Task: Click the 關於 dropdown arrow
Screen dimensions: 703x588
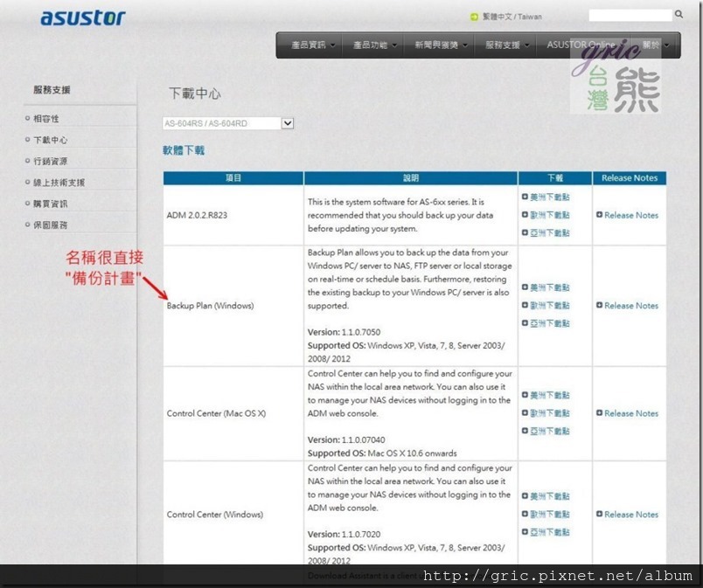Action: click(666, 45)
